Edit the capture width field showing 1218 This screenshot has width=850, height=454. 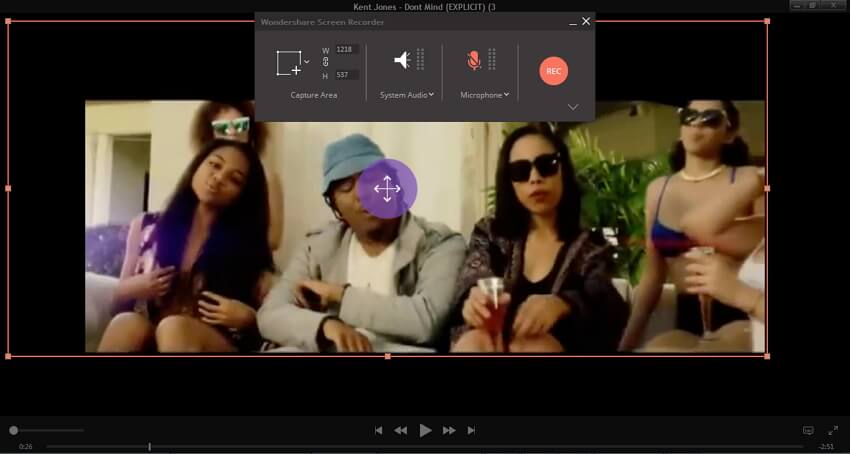347,49
